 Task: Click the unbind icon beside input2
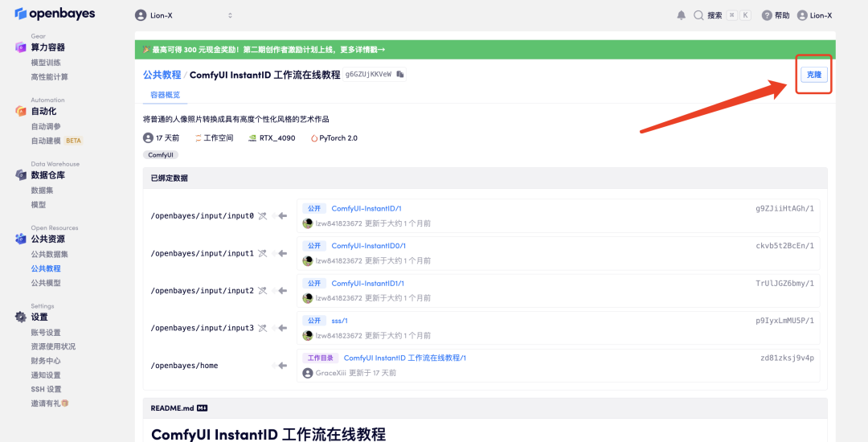[x=262, y=290]
